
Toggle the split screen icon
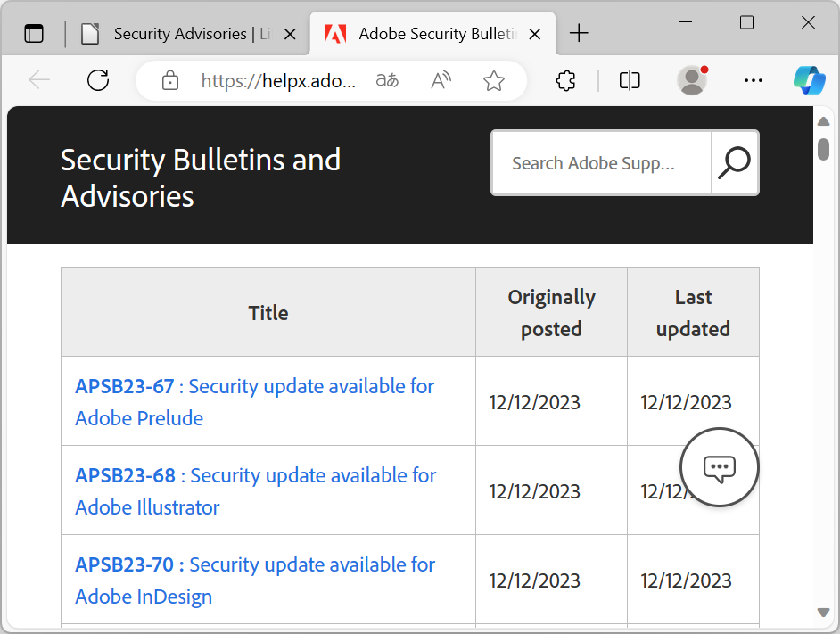(630, 81)
